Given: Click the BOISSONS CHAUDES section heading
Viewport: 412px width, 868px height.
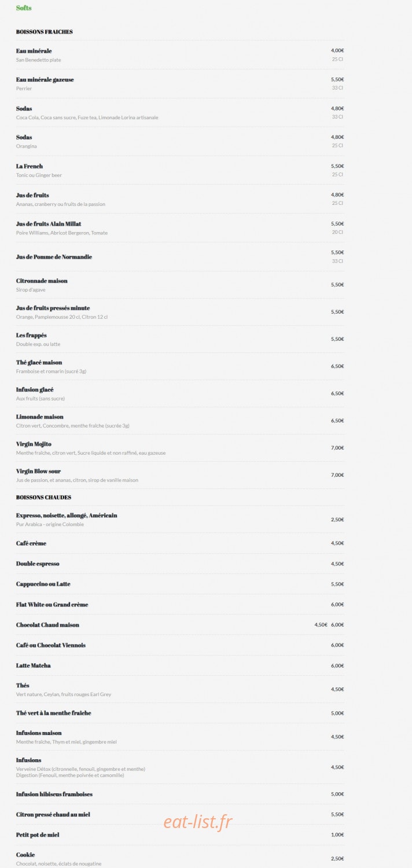Looking at the screenshot, I should pos(43,498).
